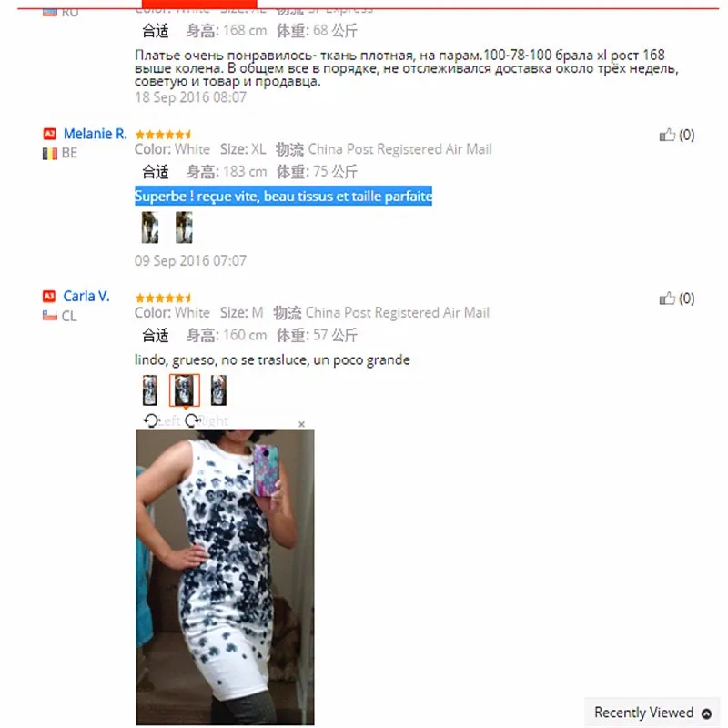
Task: Select Carla V.'s highlighted middle thumbnail
Action: point(185,390)
